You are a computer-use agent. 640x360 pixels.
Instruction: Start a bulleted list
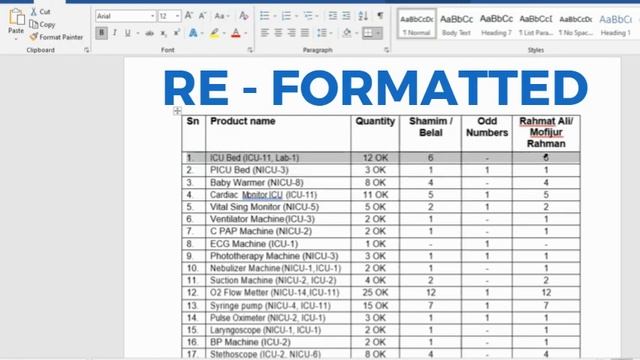264,16
